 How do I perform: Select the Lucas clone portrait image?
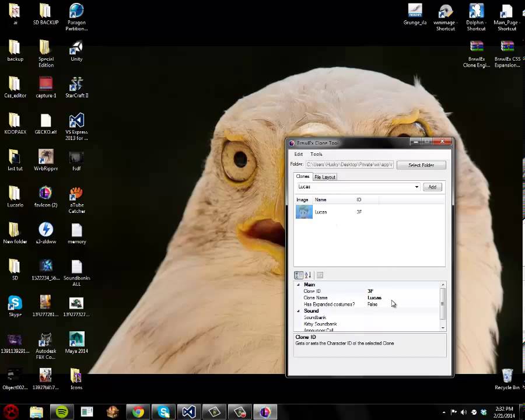click(304, 212)
